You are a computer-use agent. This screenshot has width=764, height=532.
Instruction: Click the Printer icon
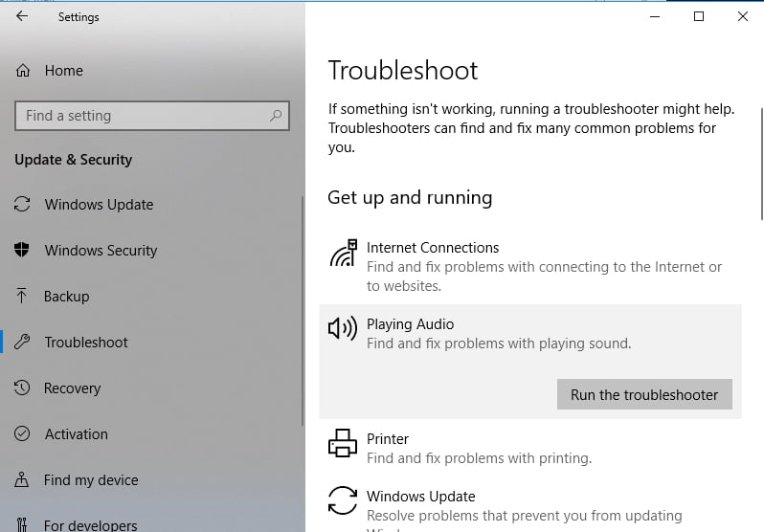click(x=342, y=446)
